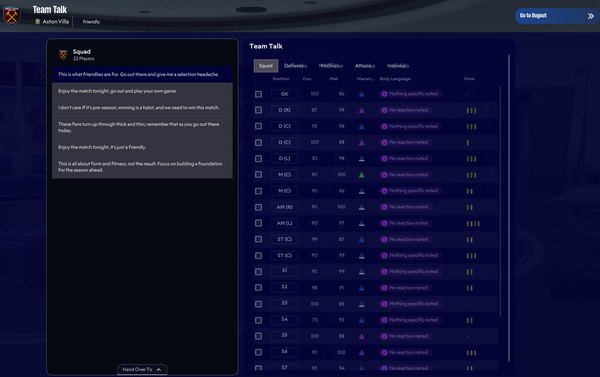The image size is (600, 377).
Task: Click the Team Talk panel outer scrollbar
Action: pyautogui.click(x=509, y=208)
